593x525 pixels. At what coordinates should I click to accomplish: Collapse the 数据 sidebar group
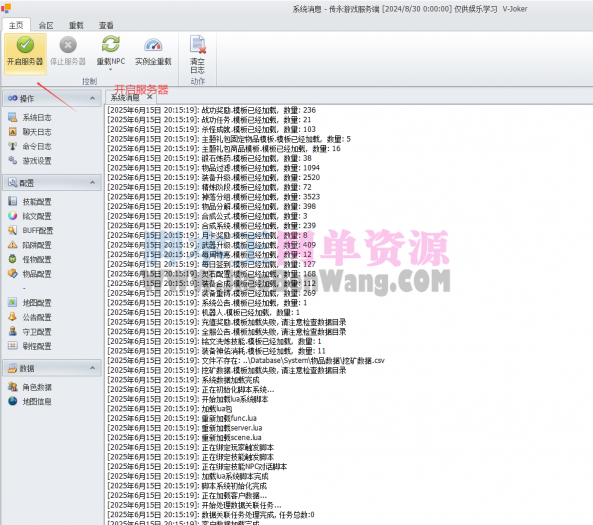point(93,368)
